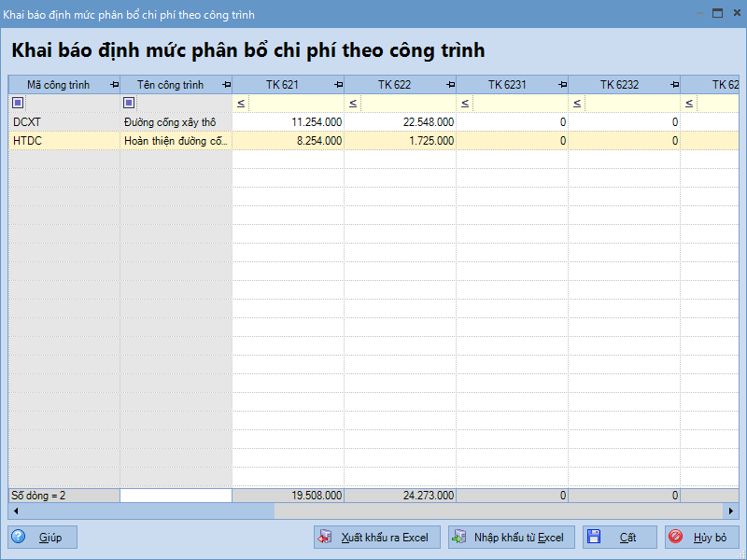Image resolution: width=747 pixels, height=560 pixels.
Task: Click the Giúp help button
Action: click(43, 538)
